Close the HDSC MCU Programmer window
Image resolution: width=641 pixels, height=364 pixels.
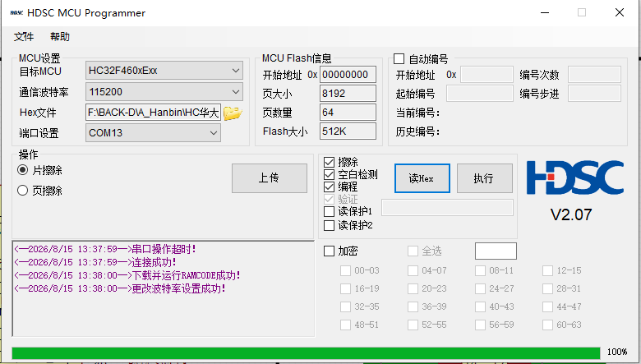pos(620,12)
